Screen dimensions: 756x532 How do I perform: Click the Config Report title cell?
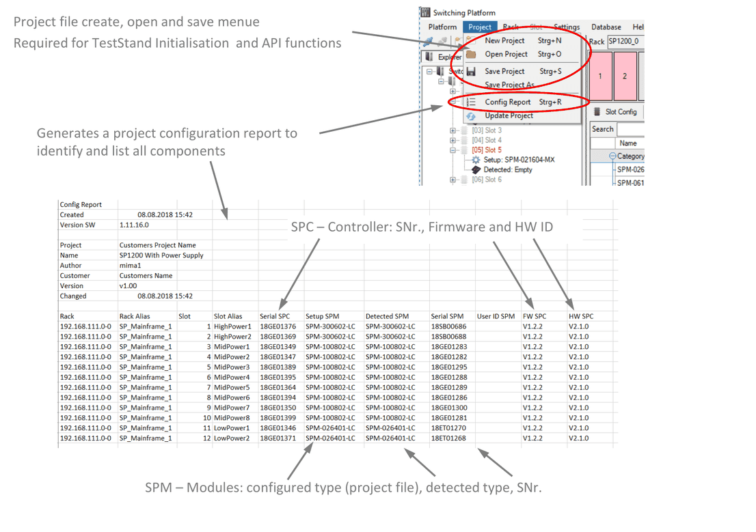coord(81,204)
